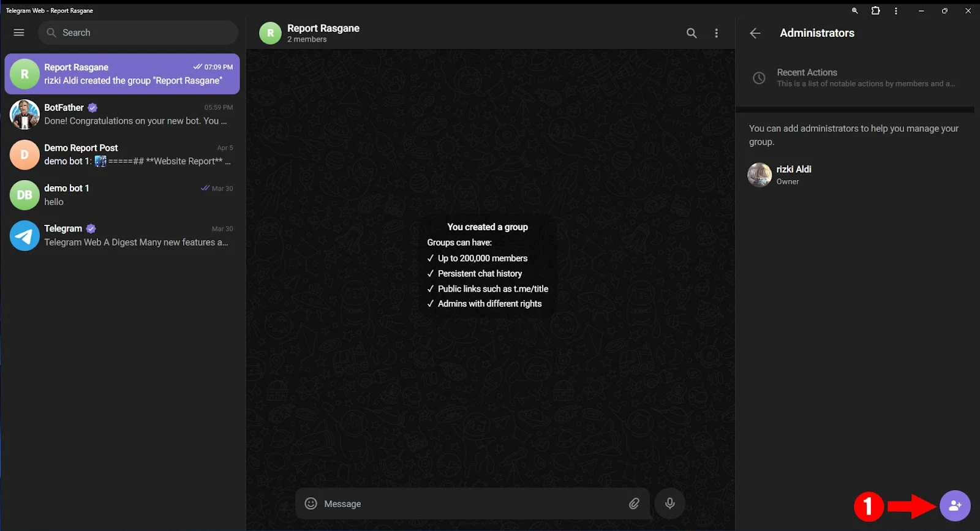Click "Up to 200,000 members" text

point(483,258)
